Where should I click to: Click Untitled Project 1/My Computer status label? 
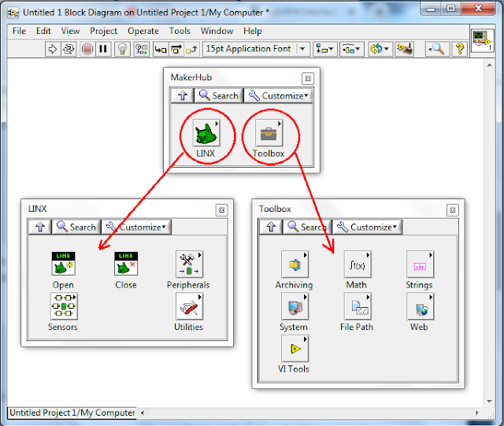72,413
